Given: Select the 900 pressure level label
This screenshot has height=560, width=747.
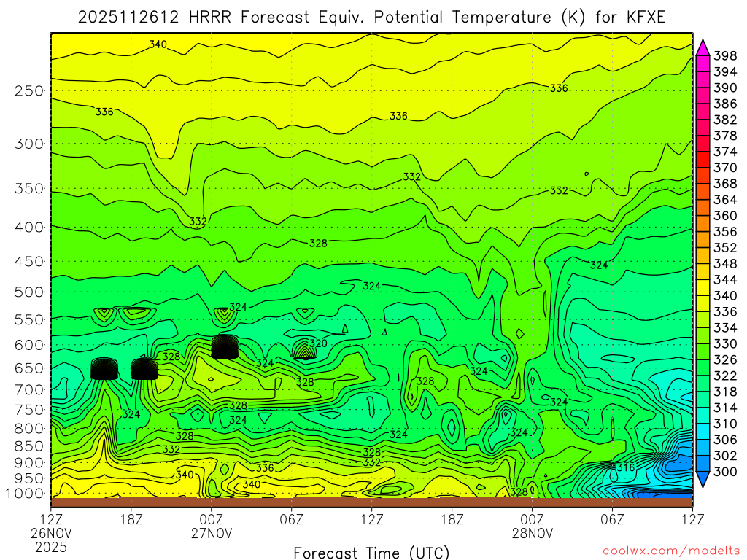Looking at the screenshot, I should coord(29,463).
